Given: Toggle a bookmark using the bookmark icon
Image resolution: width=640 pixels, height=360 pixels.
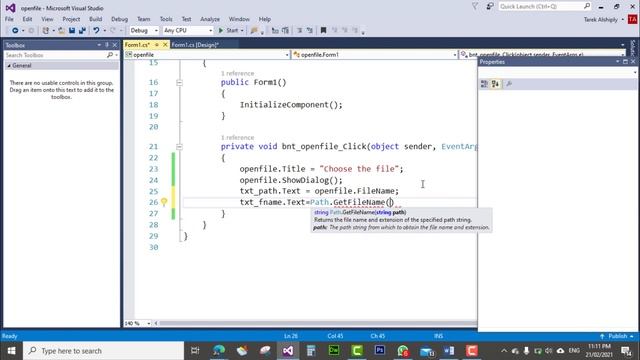Looking at the screenshot, I should point(323,31).
